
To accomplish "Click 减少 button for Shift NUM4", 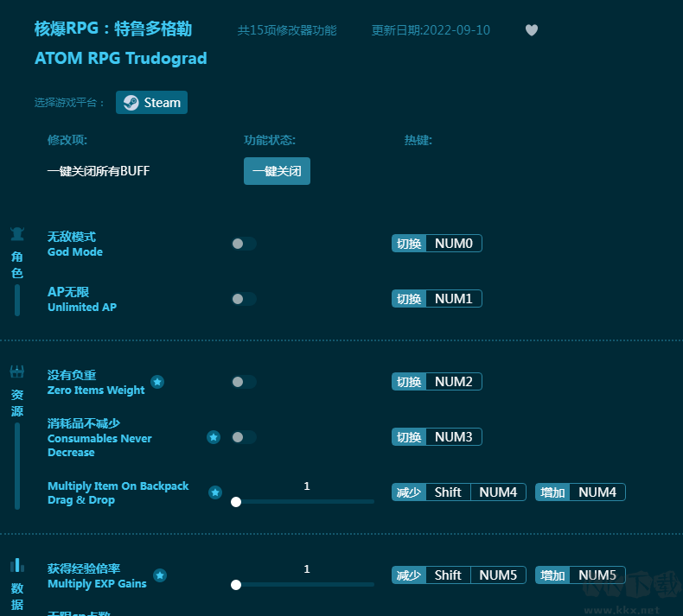I will click(x=409, y=492).
